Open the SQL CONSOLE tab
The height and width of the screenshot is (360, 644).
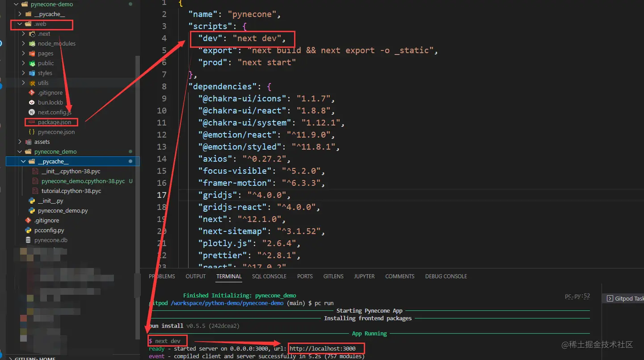[x=269, y=276]
